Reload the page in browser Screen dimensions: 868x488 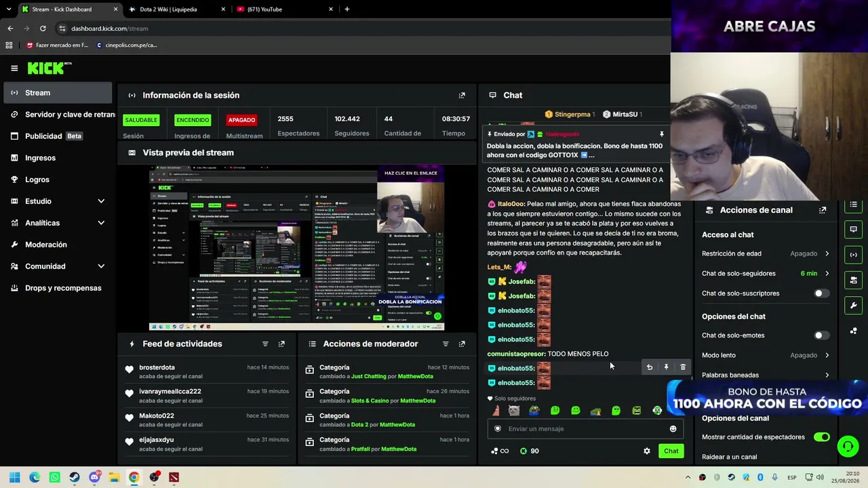click(x=43, y=28)
